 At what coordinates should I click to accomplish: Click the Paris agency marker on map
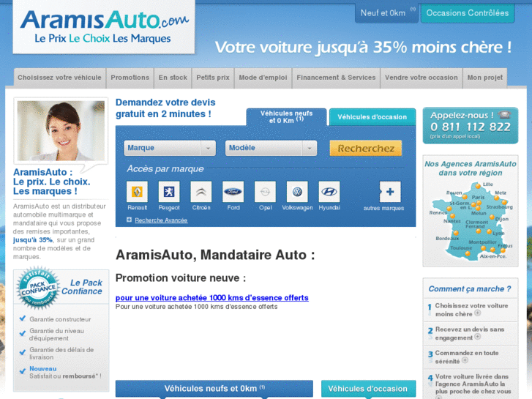(x=479, y=203)
